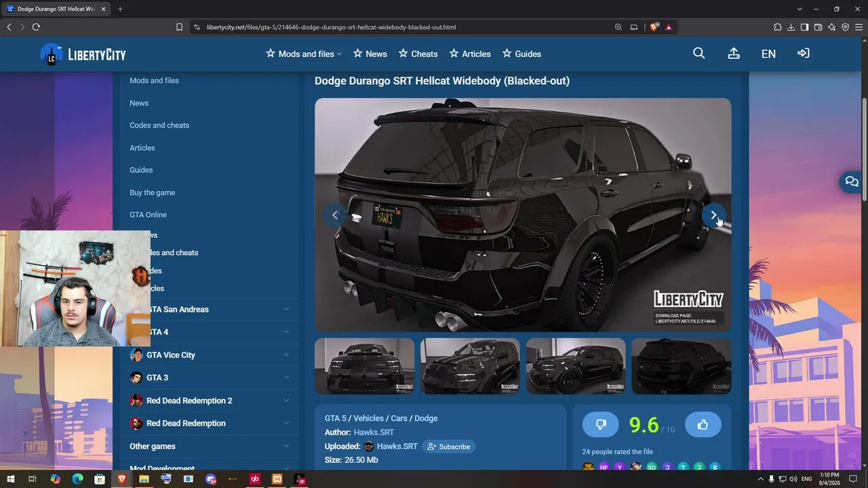Image resolution: width=868 pixels, height=488 pixels.
Task: Open the browser downloads panel
Action: 791,27
